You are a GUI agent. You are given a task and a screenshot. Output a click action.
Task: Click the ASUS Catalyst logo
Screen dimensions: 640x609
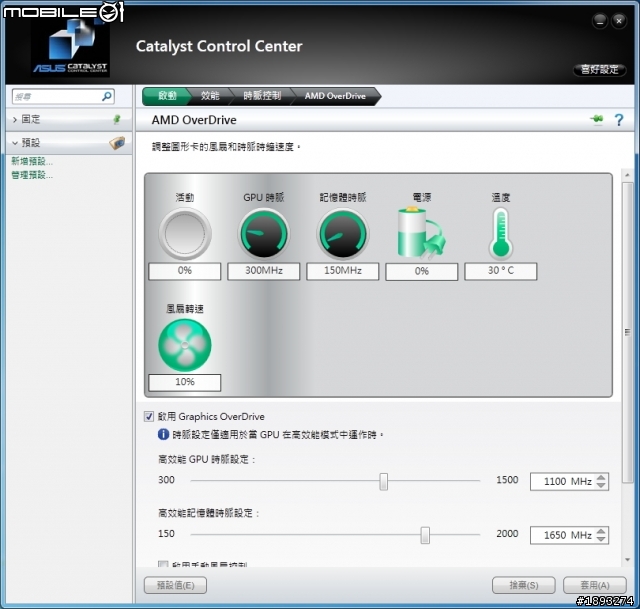70,46
